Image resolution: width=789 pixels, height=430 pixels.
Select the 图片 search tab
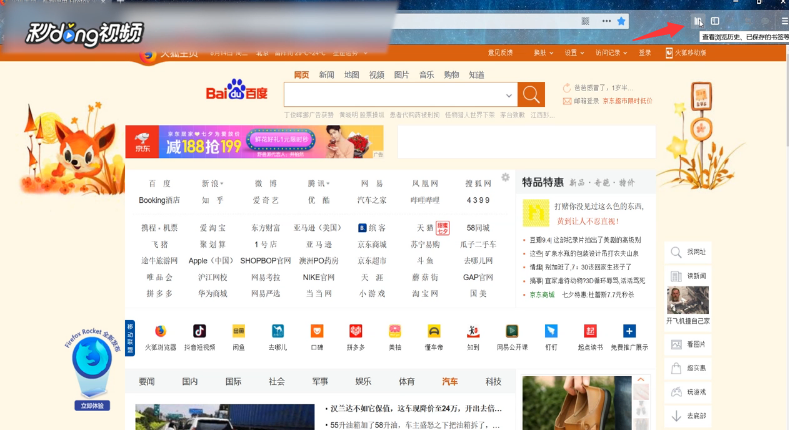[402, 75]
